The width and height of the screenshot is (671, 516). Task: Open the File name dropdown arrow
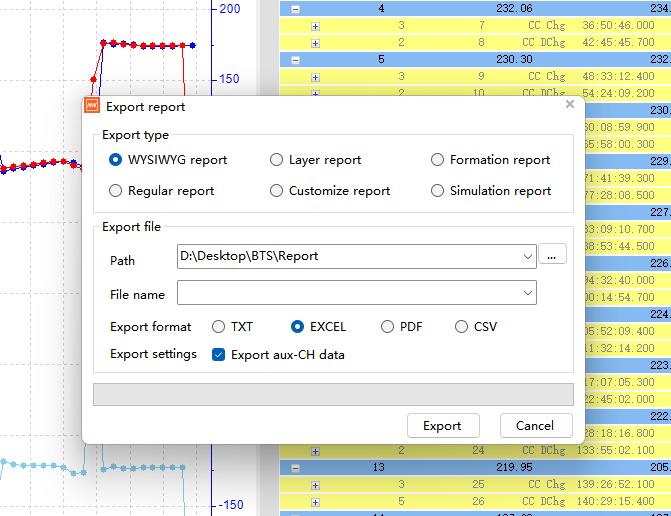528,293
